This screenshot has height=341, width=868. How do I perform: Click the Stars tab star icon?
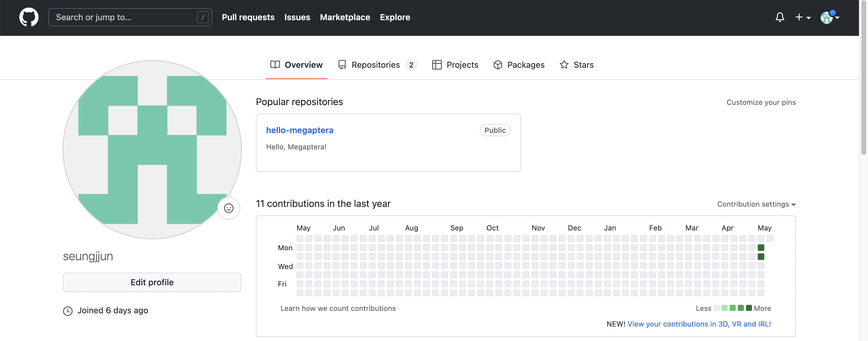coord(564,65)
